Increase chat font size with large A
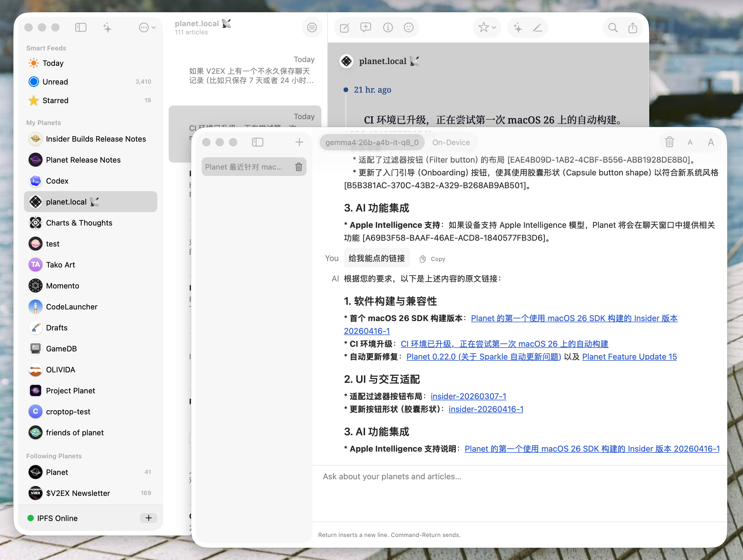This screenshot has height=560, width=743. 710,142
